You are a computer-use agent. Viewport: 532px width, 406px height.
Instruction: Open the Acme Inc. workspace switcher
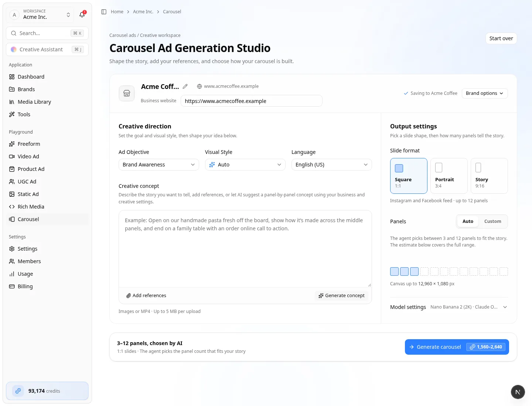pyautogui.click(x=40, y=14)
